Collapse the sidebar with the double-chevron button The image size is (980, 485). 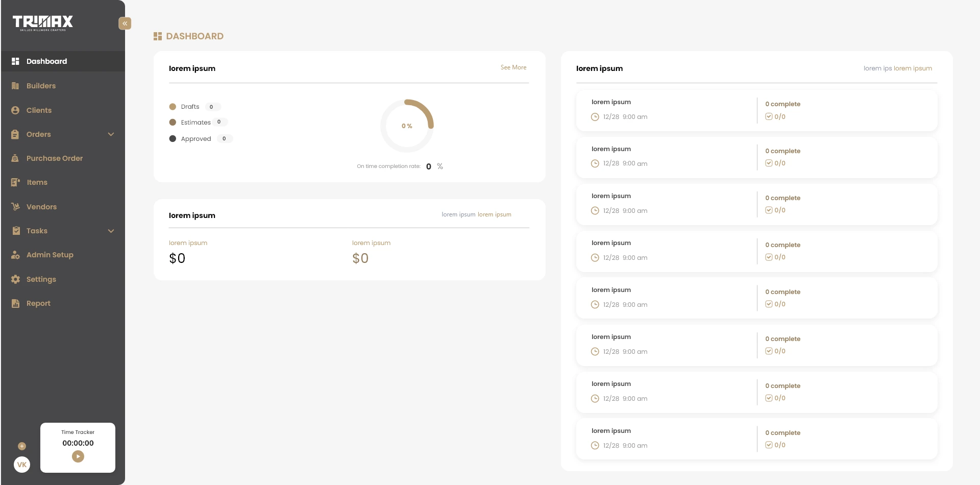point(125,23)
